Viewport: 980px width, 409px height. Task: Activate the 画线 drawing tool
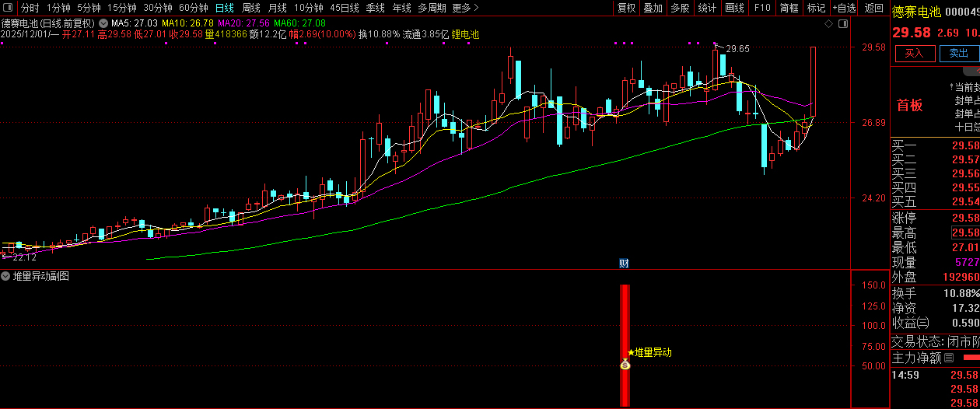[x=734, y=8]
